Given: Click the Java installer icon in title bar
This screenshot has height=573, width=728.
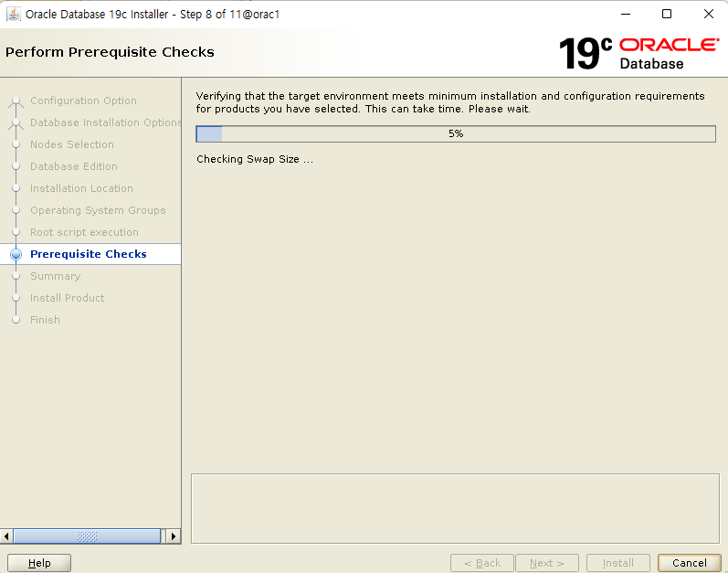Looking at the screenshot, I should pyautogui.click(x=13, y=14).
